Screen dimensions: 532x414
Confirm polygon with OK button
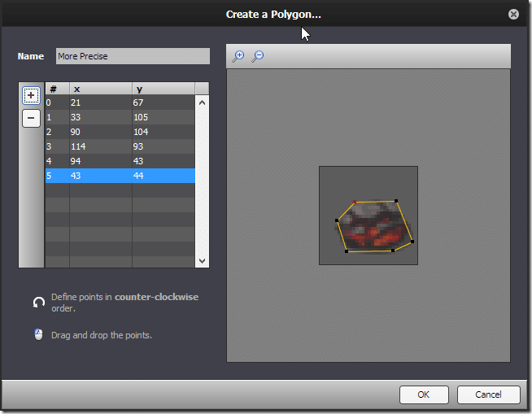424,394
